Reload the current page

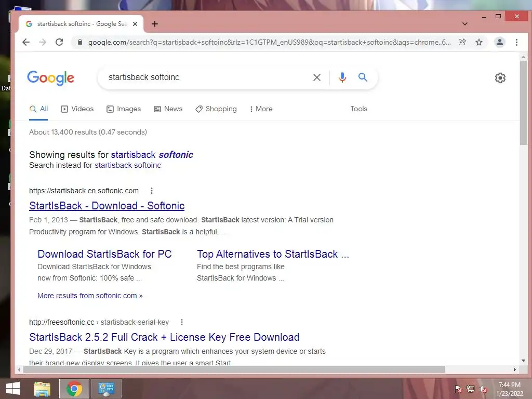pyautogui.click(x=59, y=42)
